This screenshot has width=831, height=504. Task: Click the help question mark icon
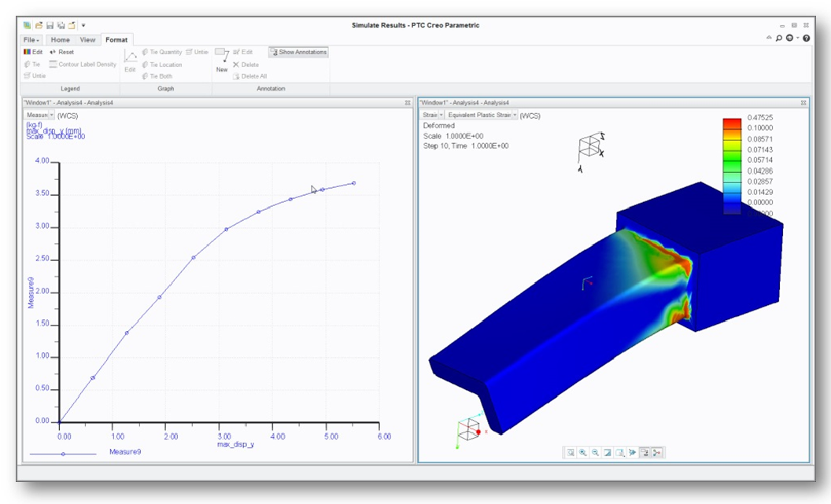click(807, 38)
